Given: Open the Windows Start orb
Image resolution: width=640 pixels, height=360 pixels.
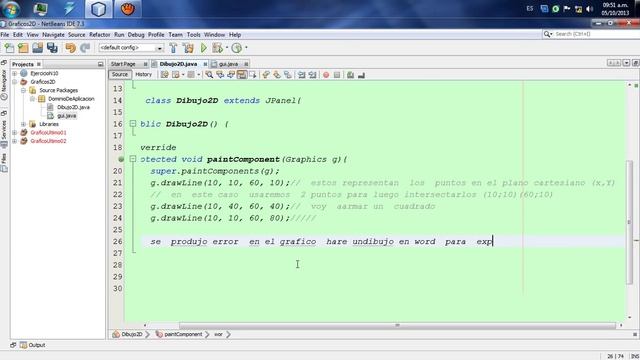Looking at the screenshot, I should (11, 9).
